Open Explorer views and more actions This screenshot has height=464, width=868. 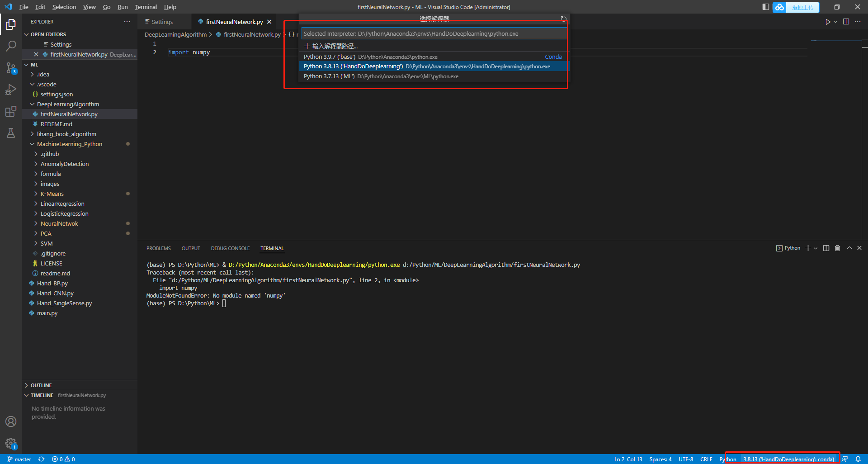(x=127, y=22)
